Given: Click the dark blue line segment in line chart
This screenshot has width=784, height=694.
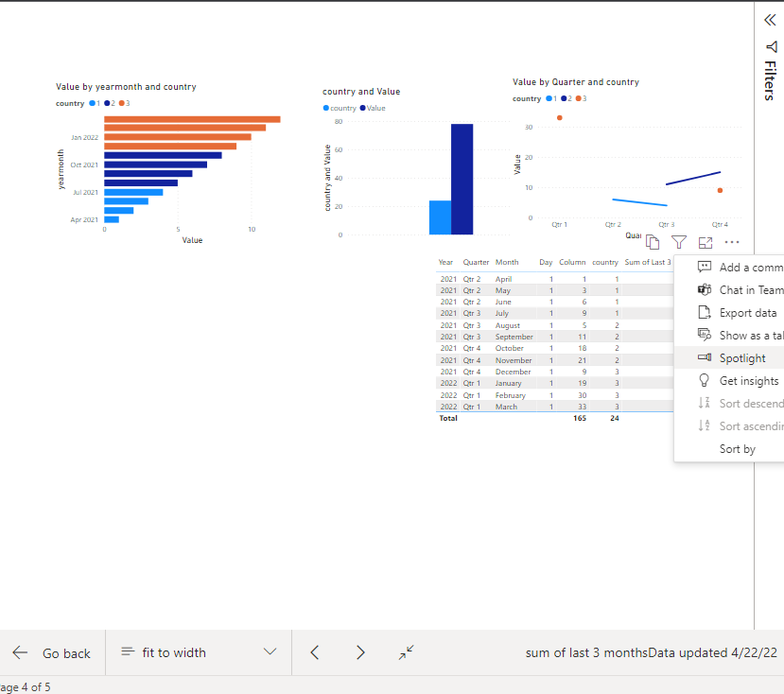Looking at the screenshot, I should [x=693, y=178].
